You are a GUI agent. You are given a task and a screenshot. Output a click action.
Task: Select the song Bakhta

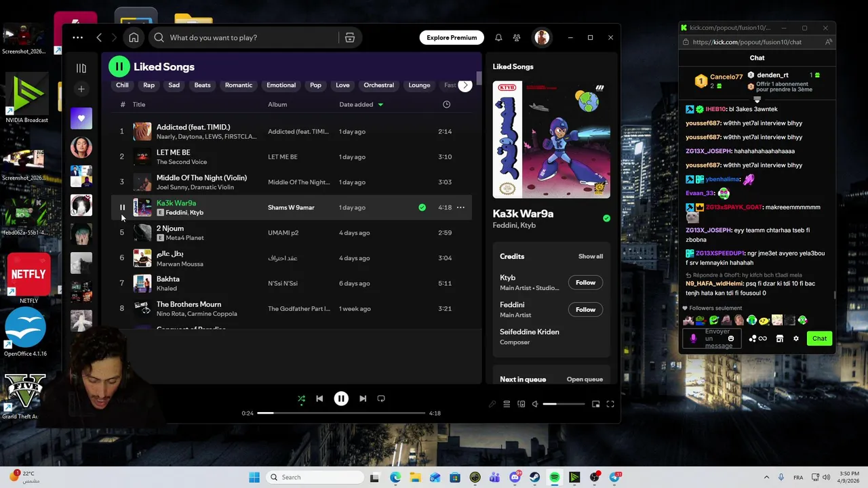(168, 279)
